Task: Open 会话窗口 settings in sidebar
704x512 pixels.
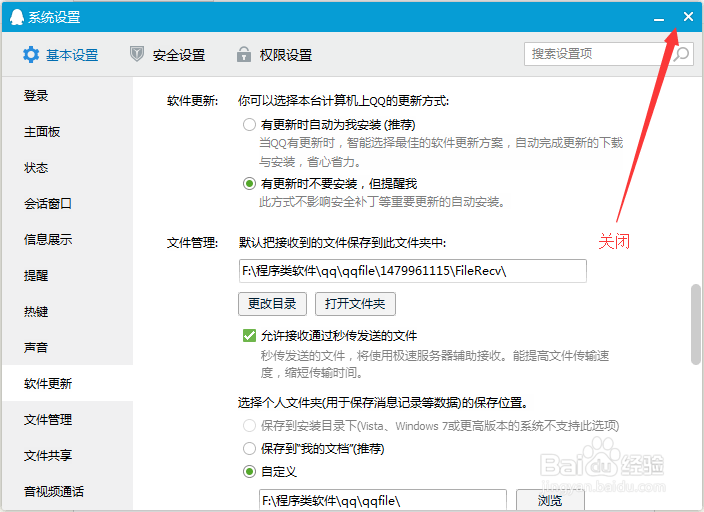Action: (x=67, y=203)
